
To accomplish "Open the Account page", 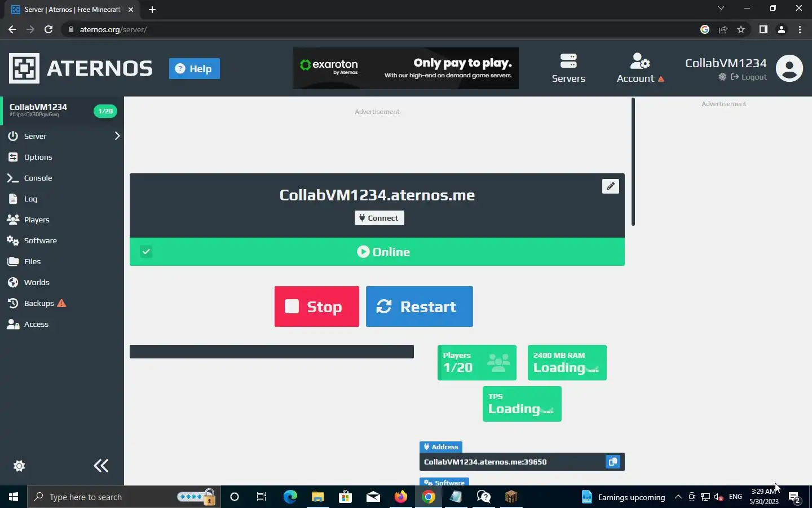I will tap(640, 68).
